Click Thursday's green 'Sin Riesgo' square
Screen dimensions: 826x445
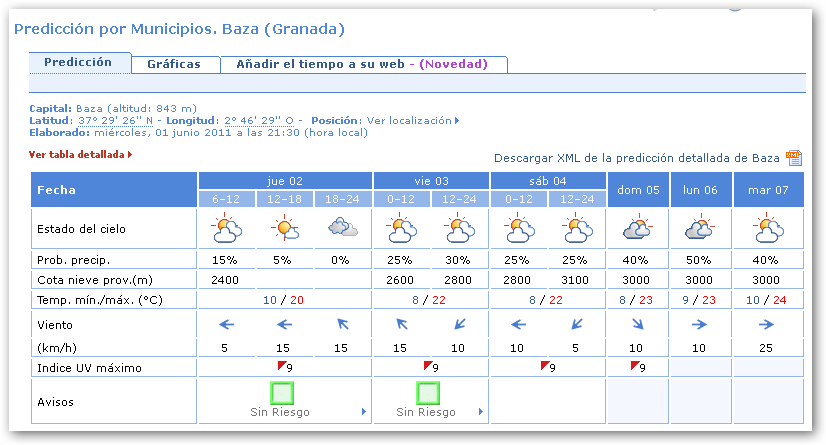click(281, 392)
